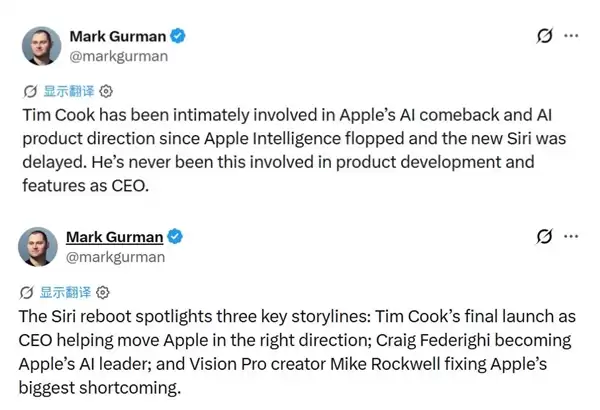
Task: Open second tweet's Grok icon at top right
Action: click(544, 236)
